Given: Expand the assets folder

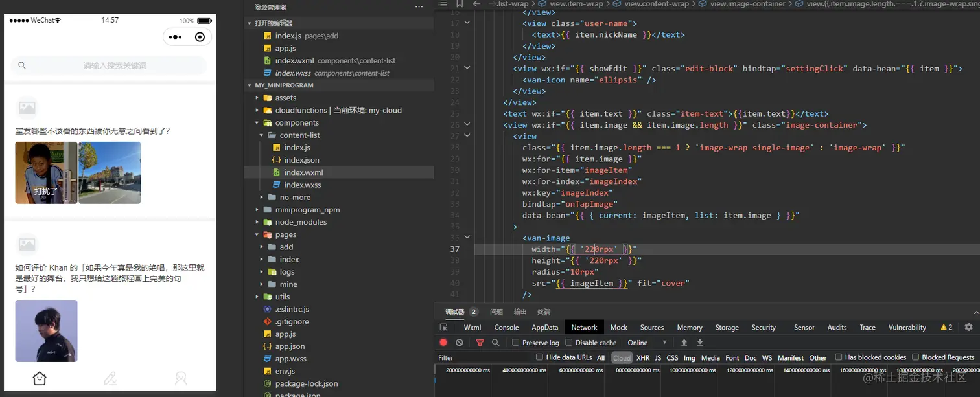Looking at the screenshot, I should [257, 98].
